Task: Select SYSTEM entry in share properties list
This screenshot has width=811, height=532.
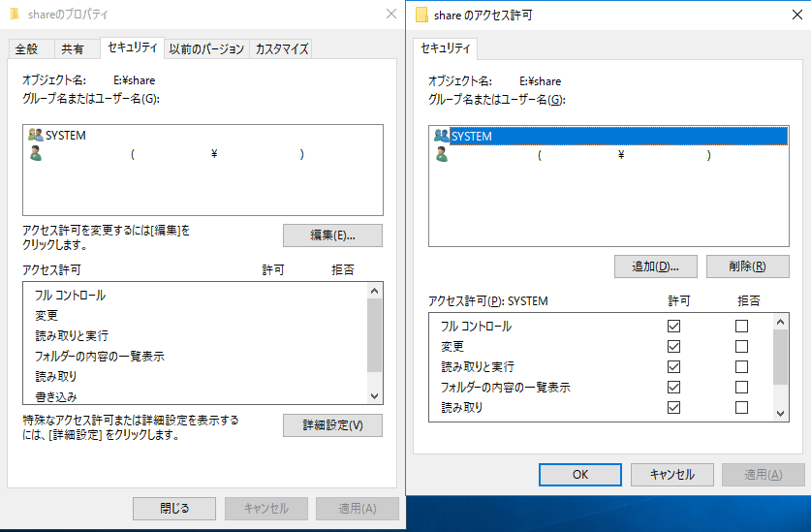Action: (203, 135)
